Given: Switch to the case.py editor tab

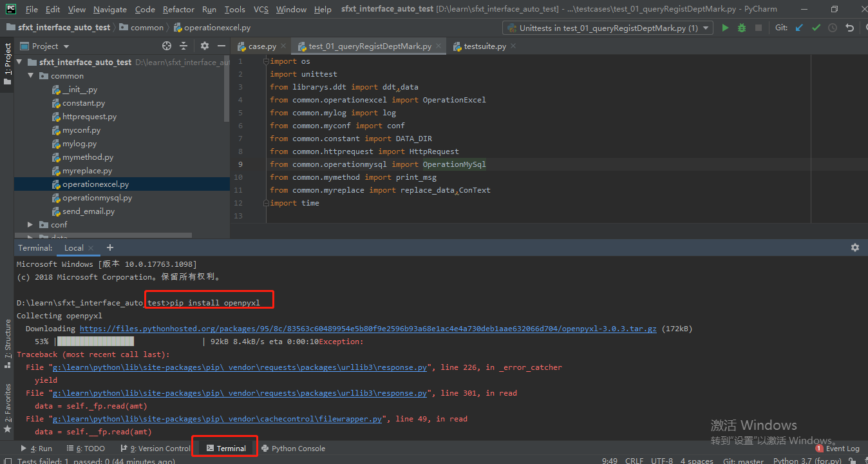Looking at the screenshot, I should click(263, 46).
